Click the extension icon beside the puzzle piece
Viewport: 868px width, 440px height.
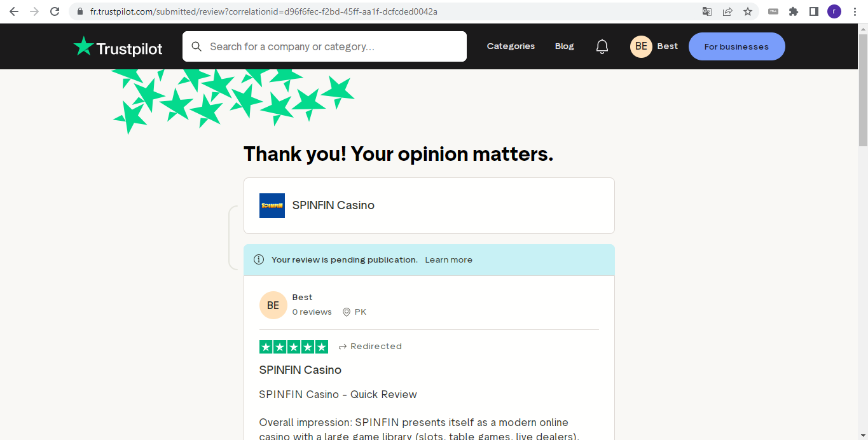(773, 11)
